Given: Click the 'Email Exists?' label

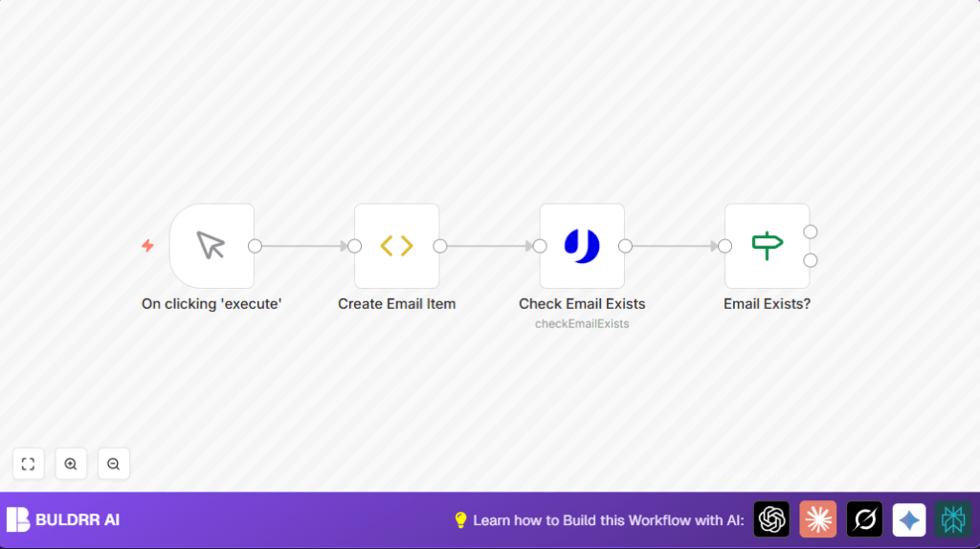Looking at the screenshot, I should pos(767,304).
